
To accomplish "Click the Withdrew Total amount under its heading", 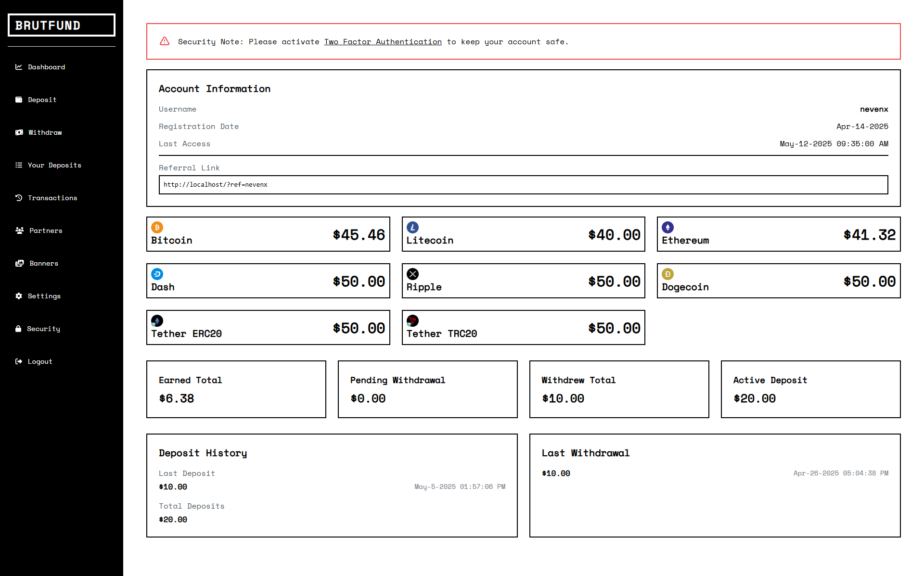I will (x=563, y=398).
